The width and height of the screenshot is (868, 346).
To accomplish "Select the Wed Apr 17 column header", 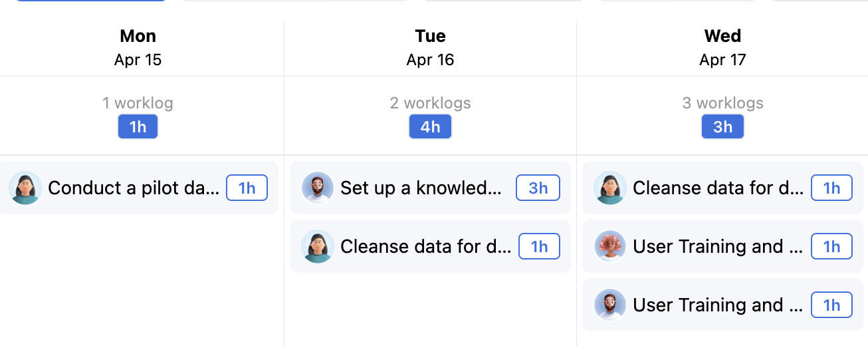I will (x=722, y=48).
